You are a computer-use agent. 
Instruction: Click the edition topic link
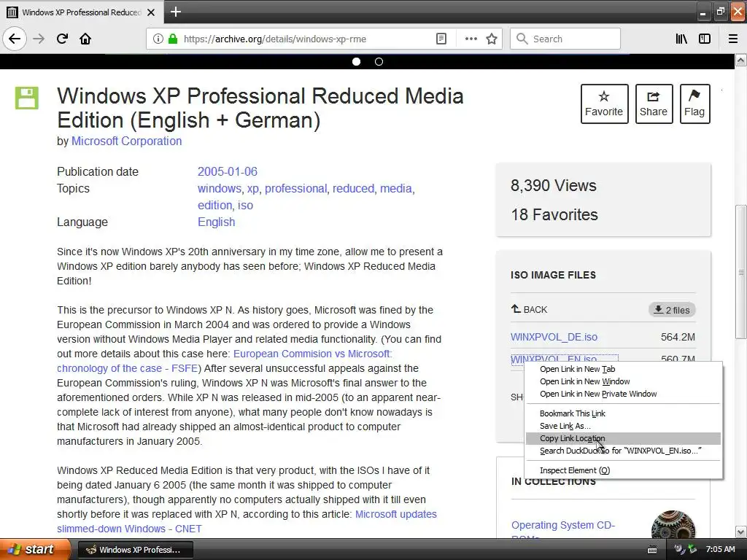point(215,205)
